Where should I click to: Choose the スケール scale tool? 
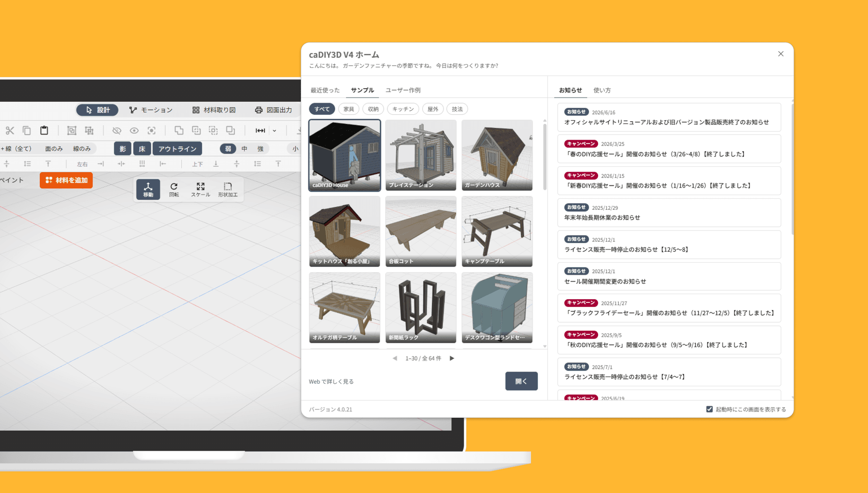pos(200,189)
